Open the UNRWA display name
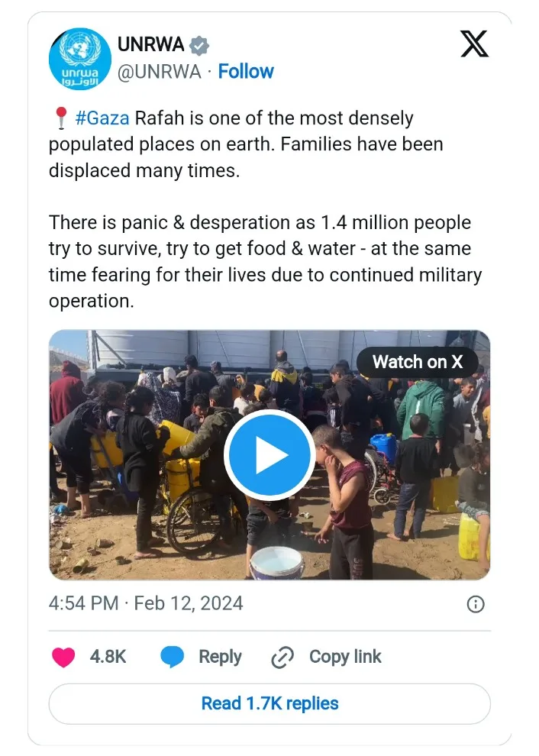 (151, 45)
